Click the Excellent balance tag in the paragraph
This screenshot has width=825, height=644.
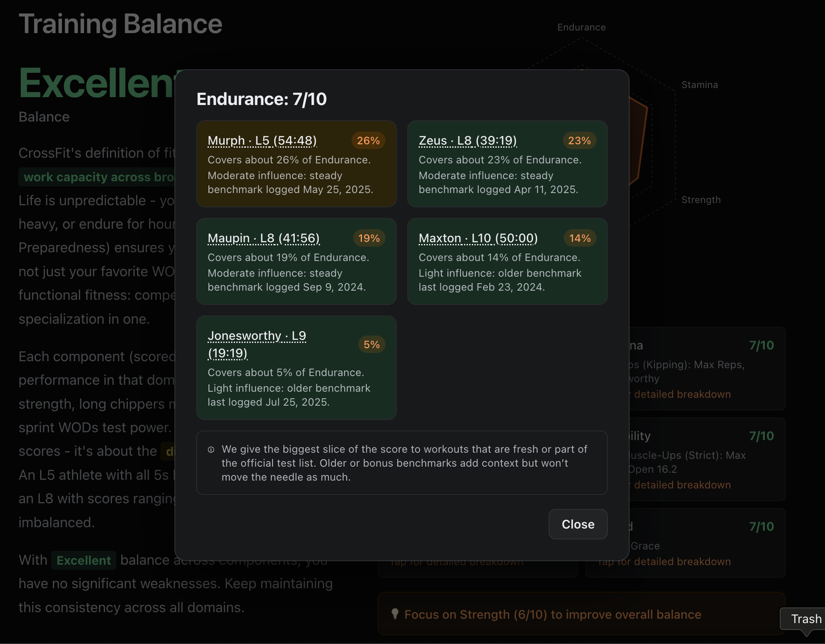tap(84, 560)
